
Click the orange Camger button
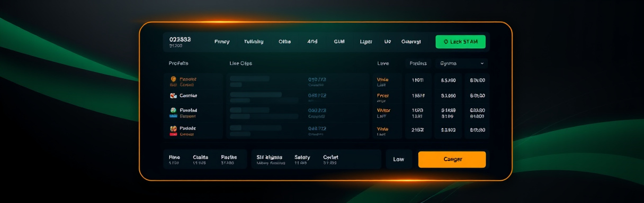coord(452,159)
